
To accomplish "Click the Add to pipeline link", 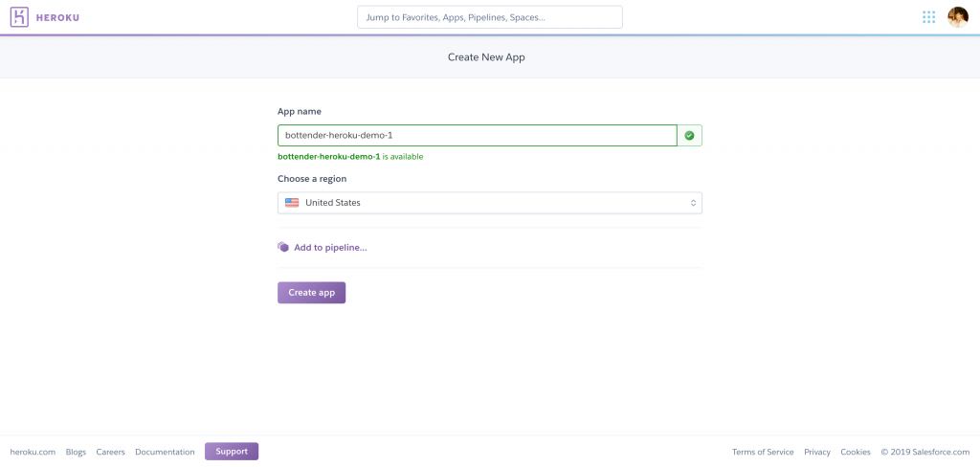I will (x=330, y=248).
